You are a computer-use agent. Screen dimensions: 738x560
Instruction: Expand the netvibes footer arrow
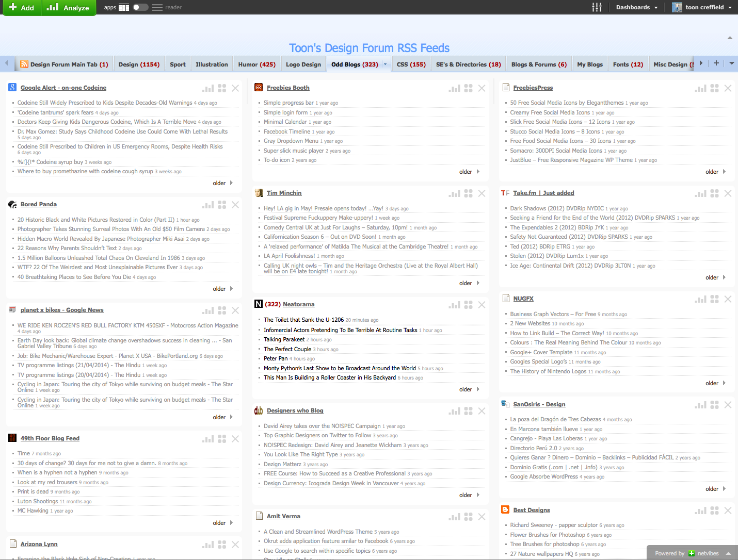728,553
